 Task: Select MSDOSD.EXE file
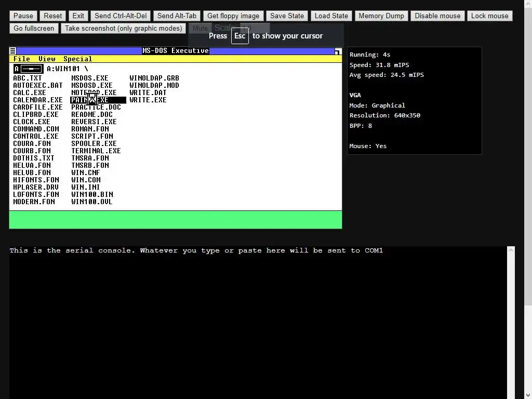(92, 86)
